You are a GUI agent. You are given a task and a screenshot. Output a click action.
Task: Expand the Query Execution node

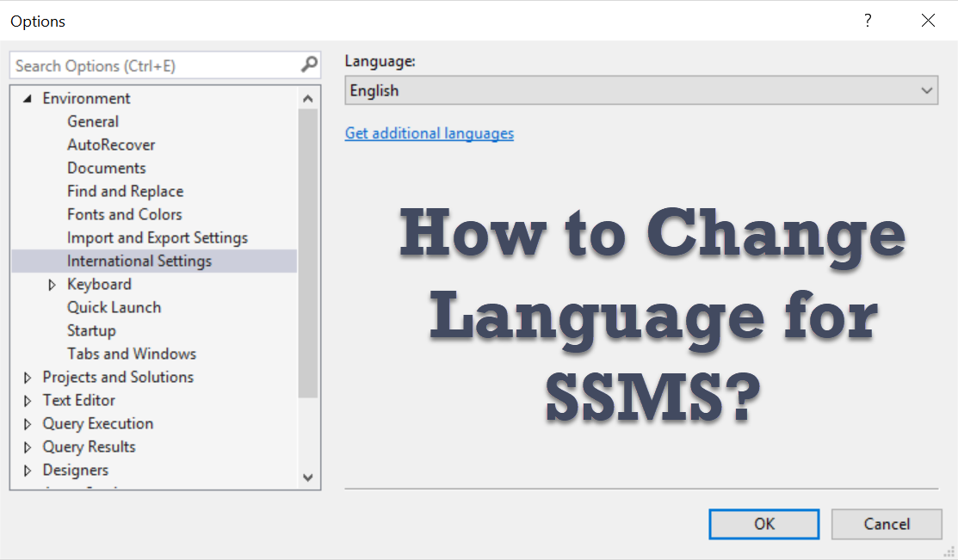[x=28, y=424]
